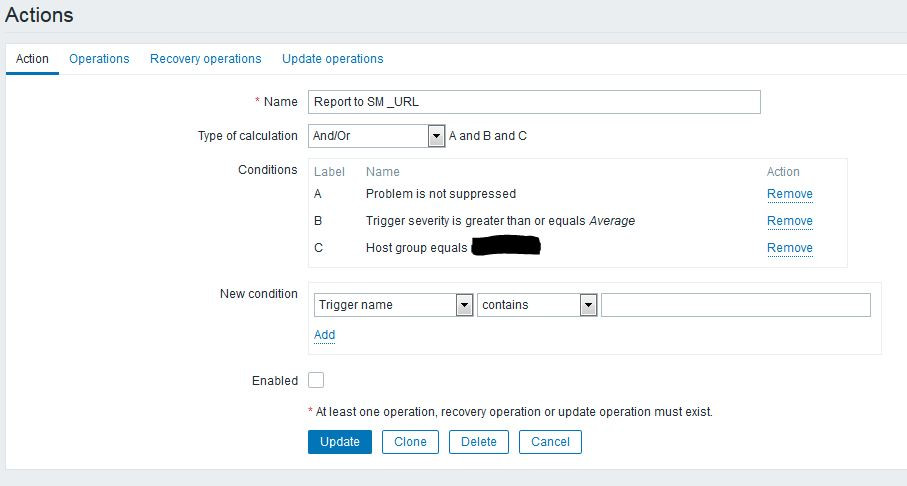Screen dimensions: 907x486
Task: Cancel editing the action
Action: point(550,442)
